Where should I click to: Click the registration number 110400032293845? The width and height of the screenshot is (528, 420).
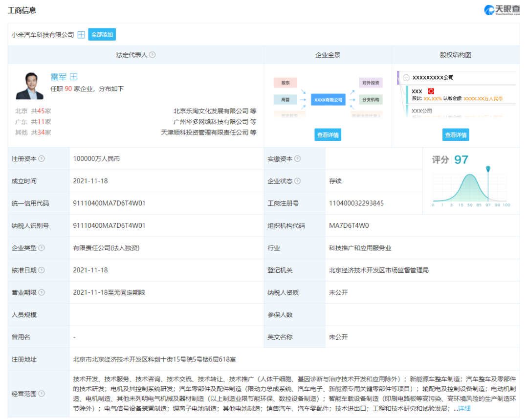coord(356,203)
